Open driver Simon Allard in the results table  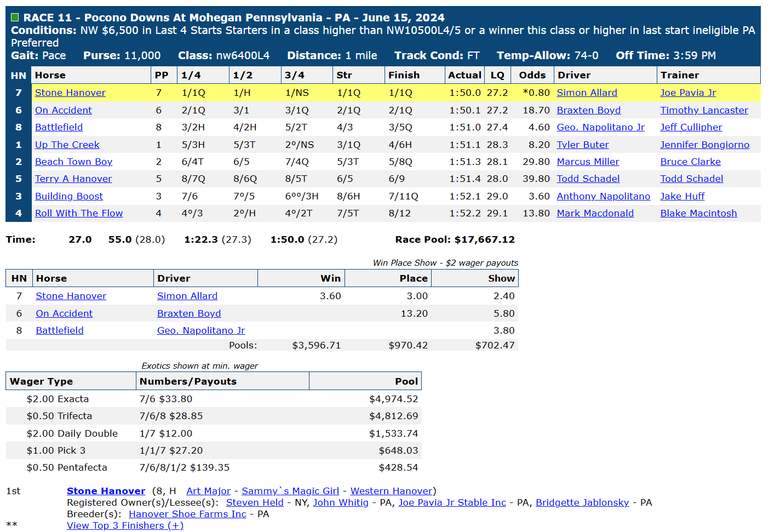(x=587, y=93)
